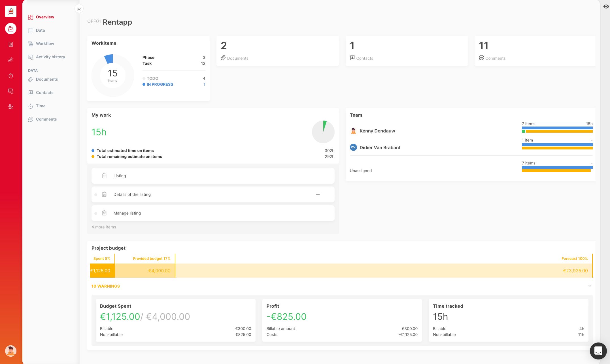The width and height of the screenshot is (610, 364).
Task: Open the 2 Documents card
Action: [277, 51]
